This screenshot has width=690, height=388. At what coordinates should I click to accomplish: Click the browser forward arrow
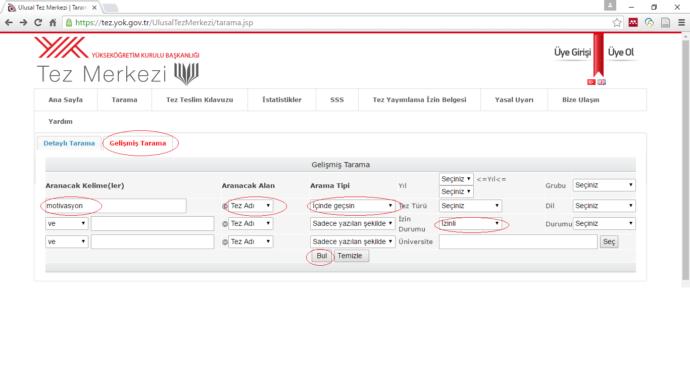(23, 22)
